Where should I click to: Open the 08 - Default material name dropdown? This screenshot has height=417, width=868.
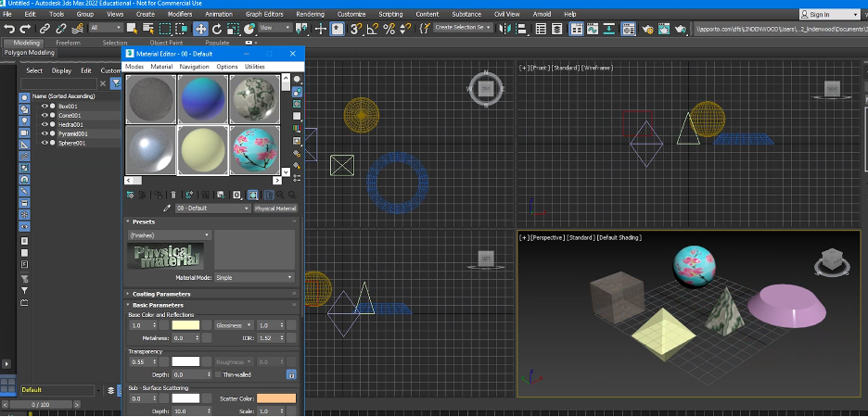pos(212,208)
